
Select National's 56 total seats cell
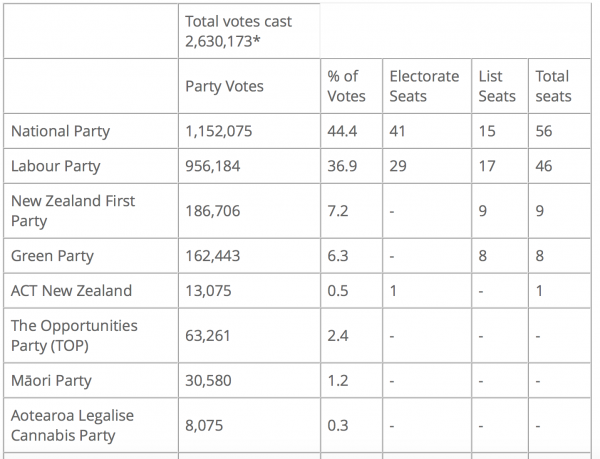[544, 131]
